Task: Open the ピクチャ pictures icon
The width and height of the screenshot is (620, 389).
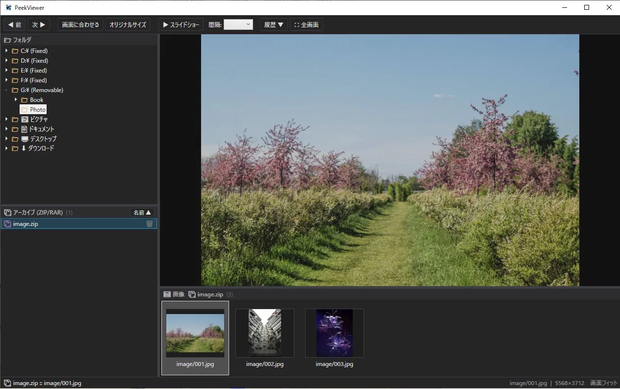Action: tap(25, 119)
